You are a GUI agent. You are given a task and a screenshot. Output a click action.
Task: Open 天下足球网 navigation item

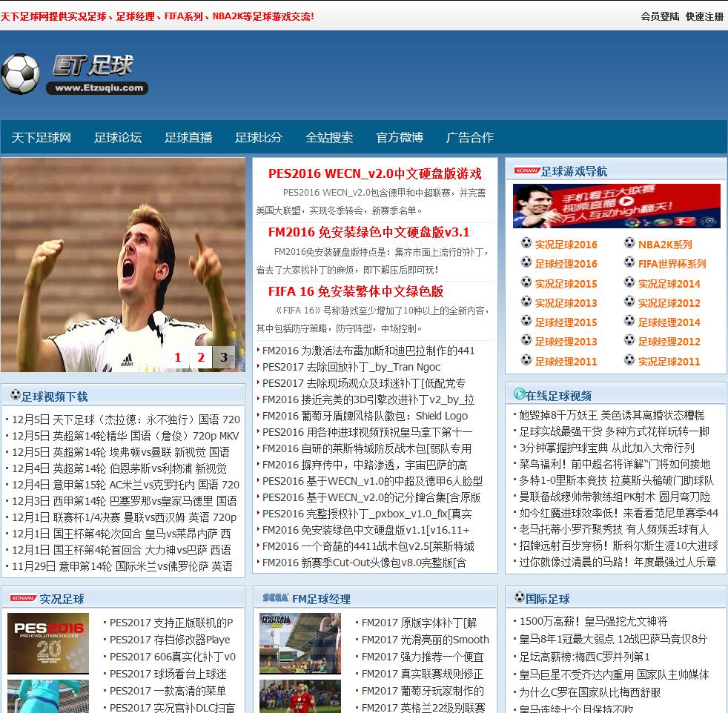pyautogui.click(x=42, y=137)
